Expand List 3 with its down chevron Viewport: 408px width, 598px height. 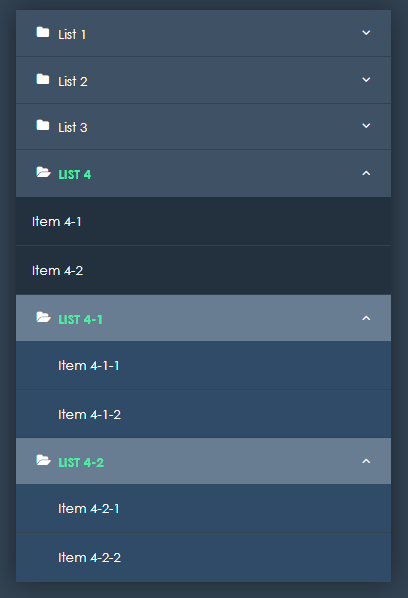[x=366, y=126]
